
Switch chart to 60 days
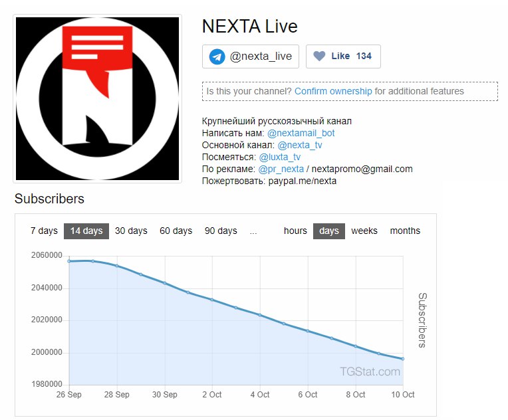click(176, 231)
